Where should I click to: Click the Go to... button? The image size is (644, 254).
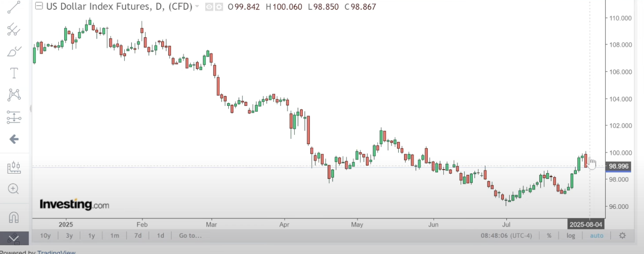point(190,236)
